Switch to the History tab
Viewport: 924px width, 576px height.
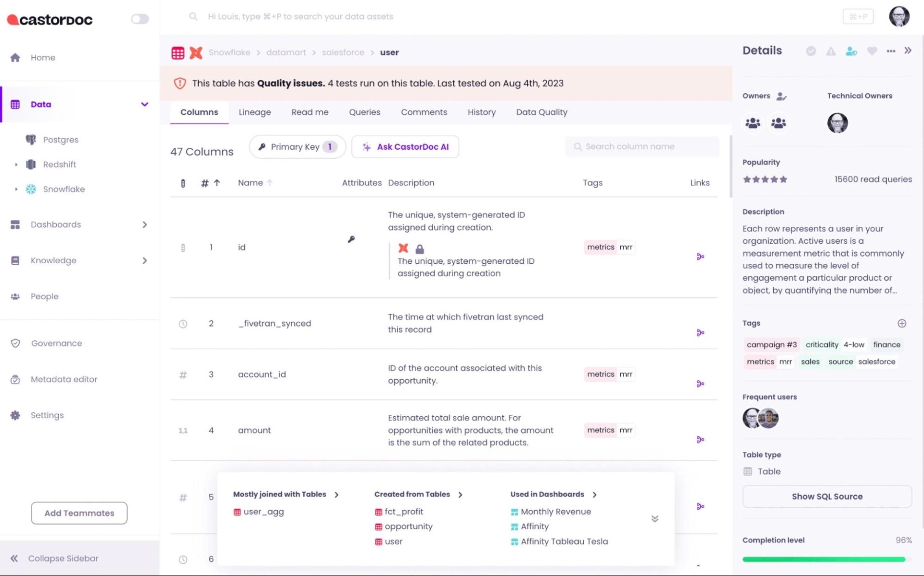click(482, 113)
